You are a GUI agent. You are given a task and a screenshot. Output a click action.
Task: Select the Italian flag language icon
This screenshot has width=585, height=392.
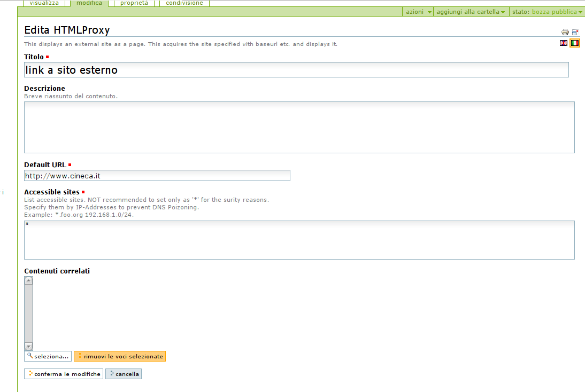575,43
